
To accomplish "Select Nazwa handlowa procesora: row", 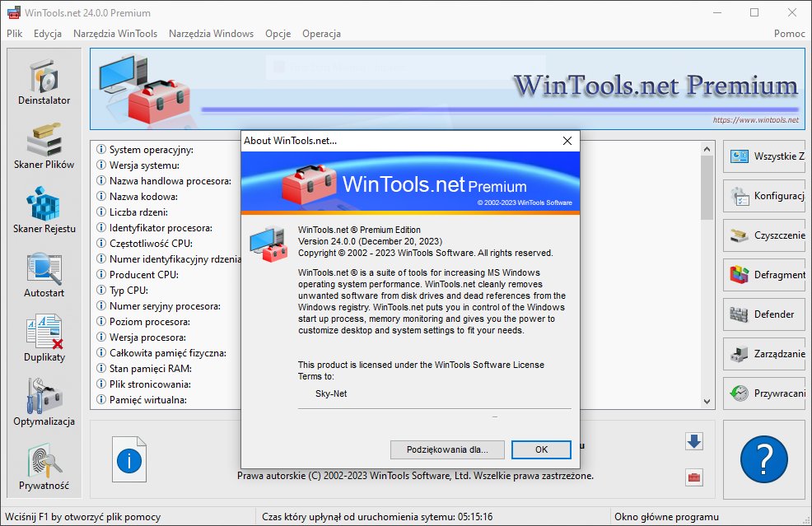I will pos(164,181).
